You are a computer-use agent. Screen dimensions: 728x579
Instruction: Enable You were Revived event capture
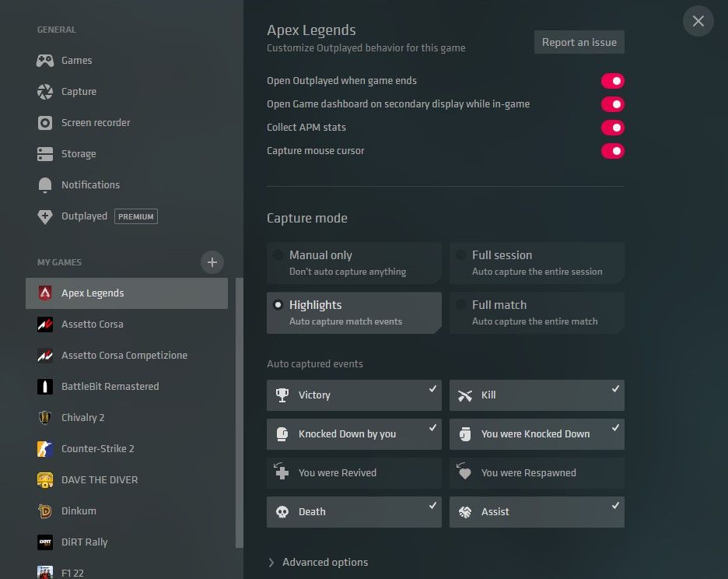pos(354,472)
